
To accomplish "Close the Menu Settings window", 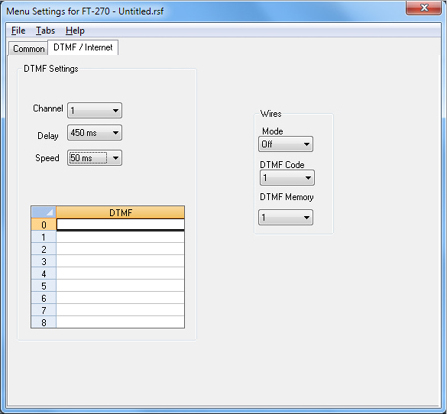I will [x=424, y=8].
